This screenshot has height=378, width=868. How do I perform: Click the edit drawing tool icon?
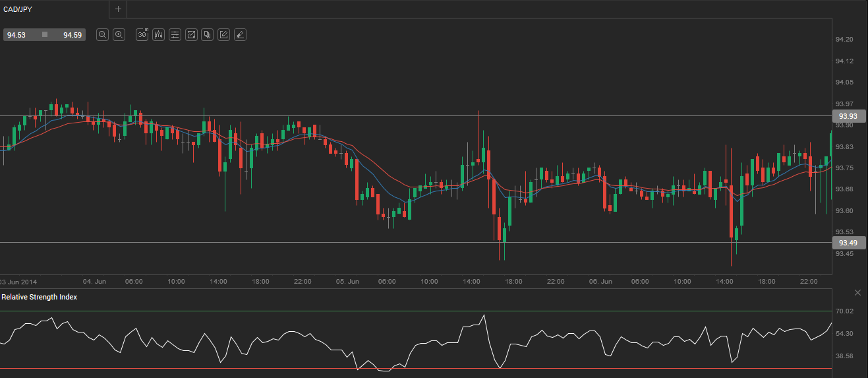click(223, 35)
